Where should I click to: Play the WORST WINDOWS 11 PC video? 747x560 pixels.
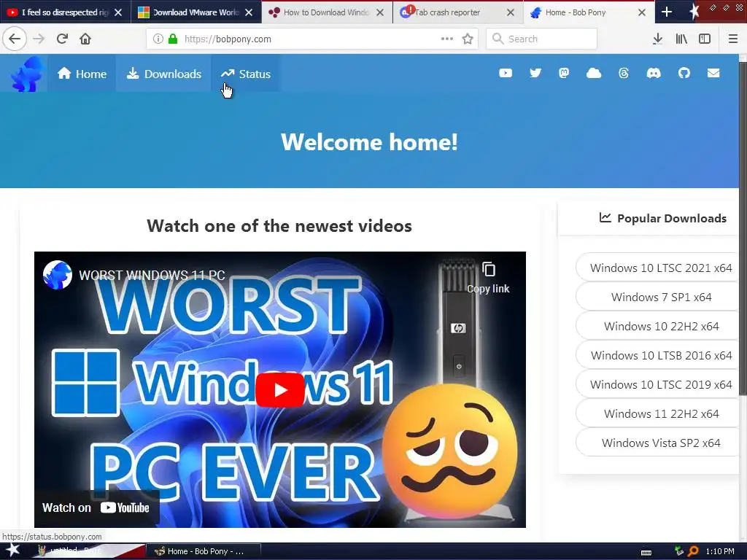click(x=280, y=390)
